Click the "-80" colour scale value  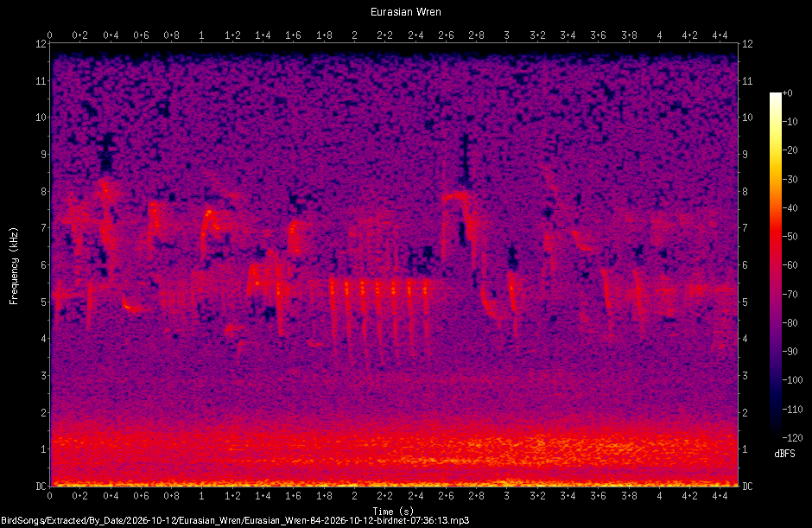tap(790, 323)
